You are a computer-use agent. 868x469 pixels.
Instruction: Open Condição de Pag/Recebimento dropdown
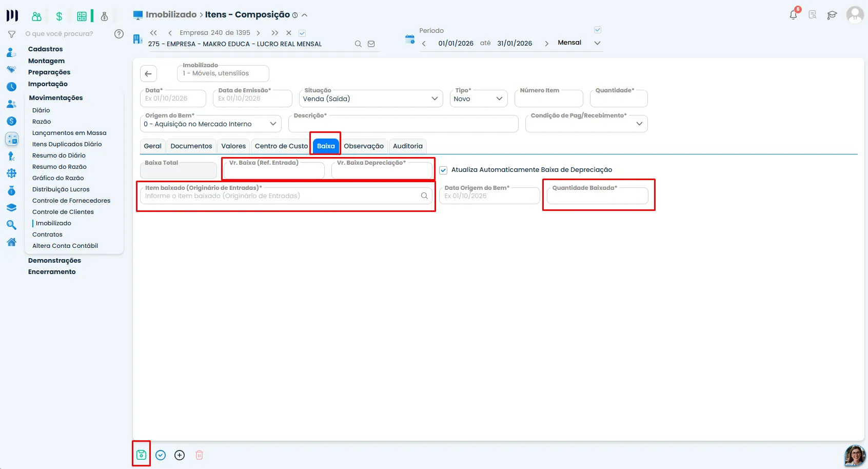click(586, 124)
